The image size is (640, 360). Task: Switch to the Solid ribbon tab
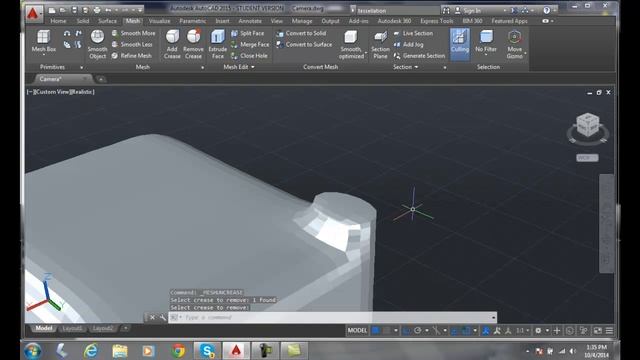pyautogui.click(x=83, y=21)
